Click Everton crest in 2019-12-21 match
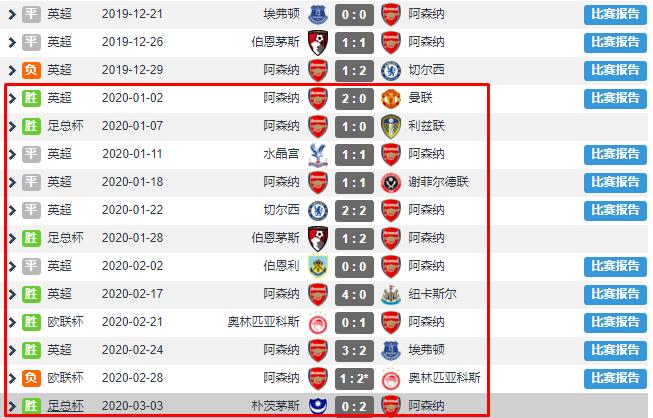653x418 pixels. pyautogui.click(x=319, y=14)
